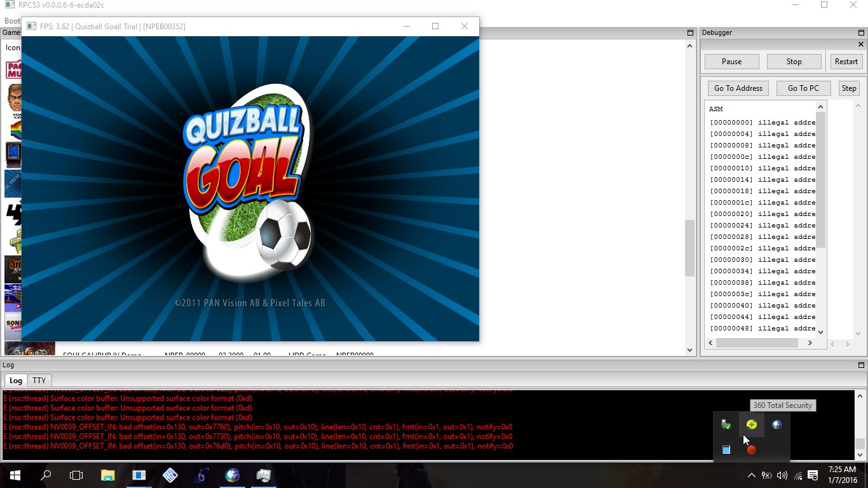Click the Icon column header in game list
Image resolution: width=868 pixels, height=488 pixels.
13,48
